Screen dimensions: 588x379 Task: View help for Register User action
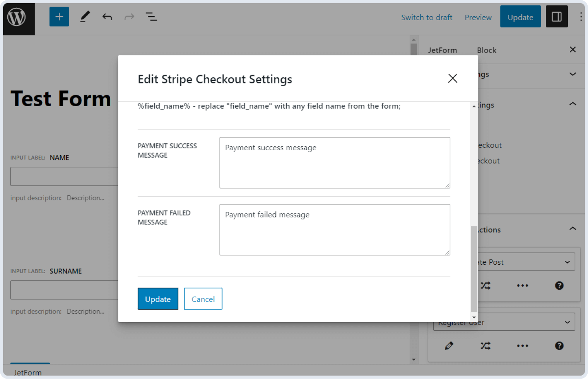[x=559, y=346]
